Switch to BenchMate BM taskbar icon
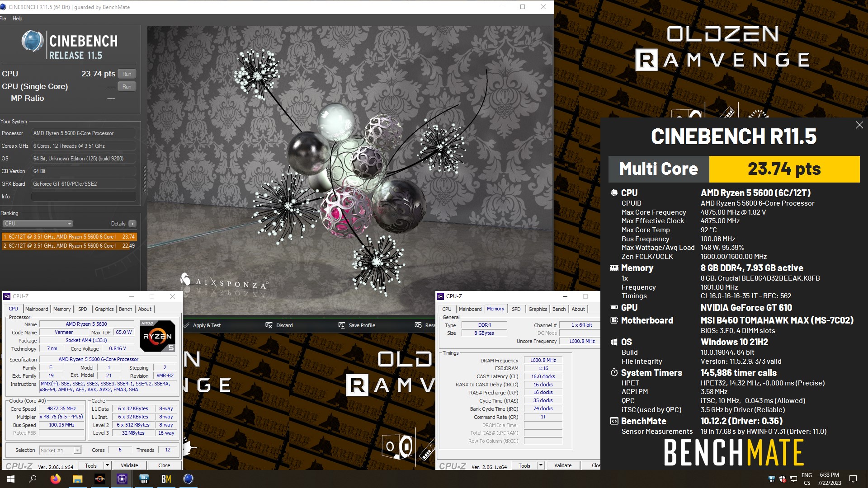 pos(166,479)
